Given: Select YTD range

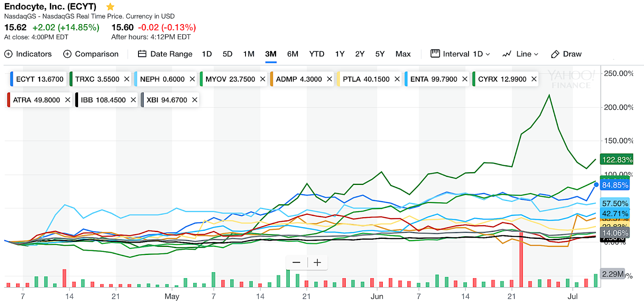Looking at the screenshot, I should coord(317,54).
